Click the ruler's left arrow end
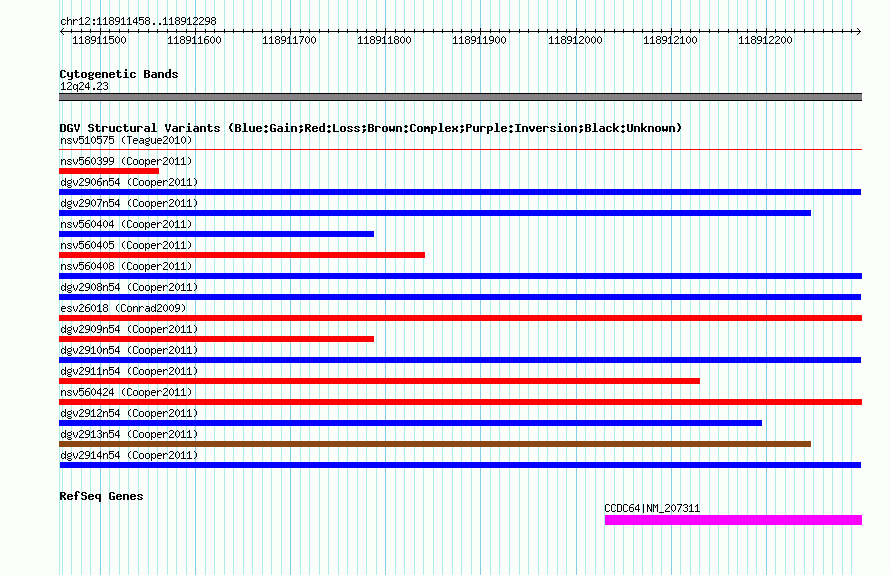This screenshot has height=575, width=890. (62, 32)
